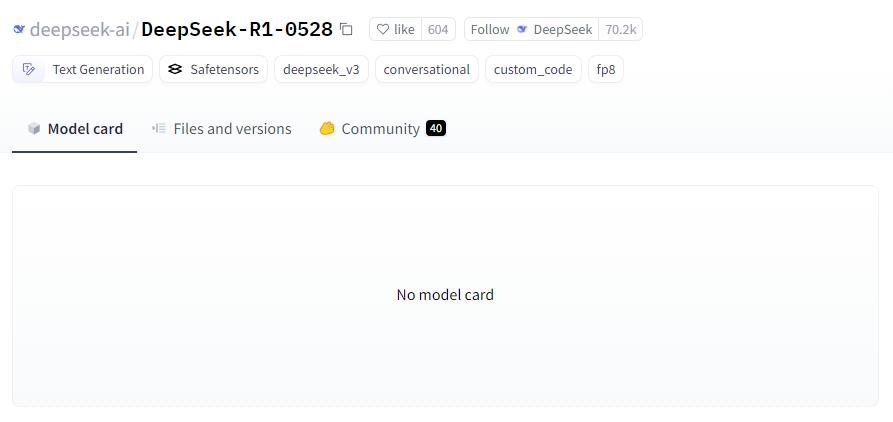Open the Files and versions tab
This screenshot has height=422, width=893.
pyautogui.click(x=222, y=129)
